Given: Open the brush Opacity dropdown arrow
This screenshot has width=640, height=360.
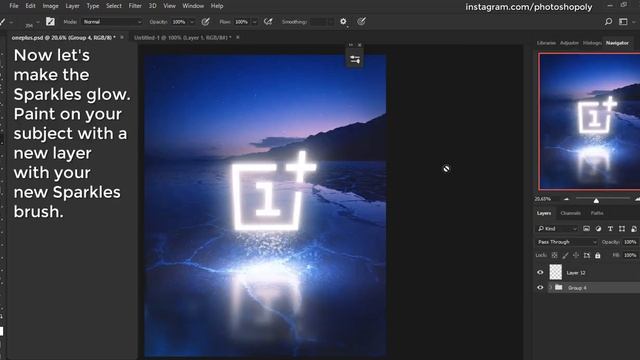Looking at the screenshot, I should (191, 22).
